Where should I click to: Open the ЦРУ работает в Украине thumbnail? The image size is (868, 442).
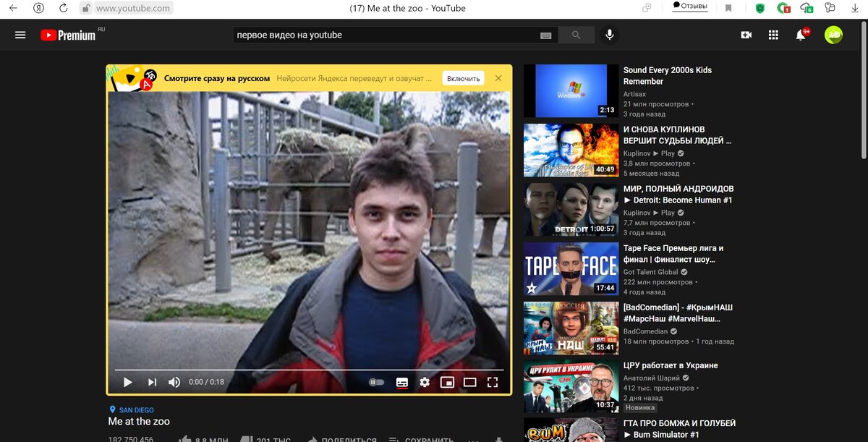click(570, 387)
